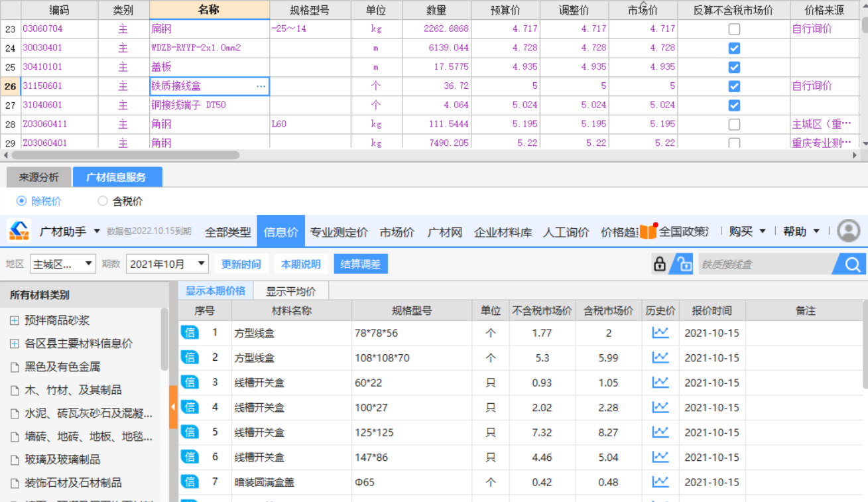This screenshot has height=502, width=868.
Task: Click the ellipsis button in 铁质接线盒 cell
Action: click(x=261, y=86)
